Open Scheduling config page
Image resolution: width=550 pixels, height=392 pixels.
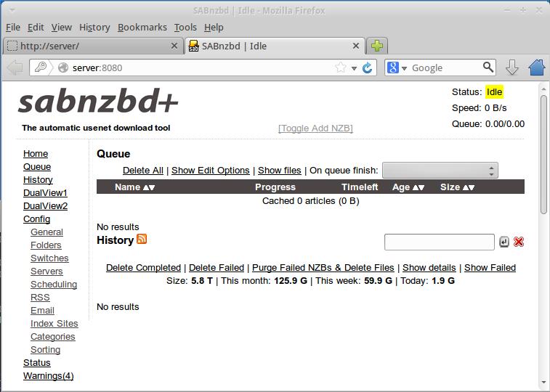pyautogui.click(x=54, y=285)
